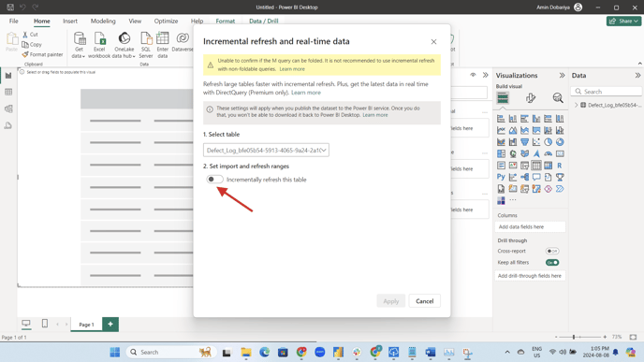Pick the Q&A speech bubble visual

tap(536, 177)
